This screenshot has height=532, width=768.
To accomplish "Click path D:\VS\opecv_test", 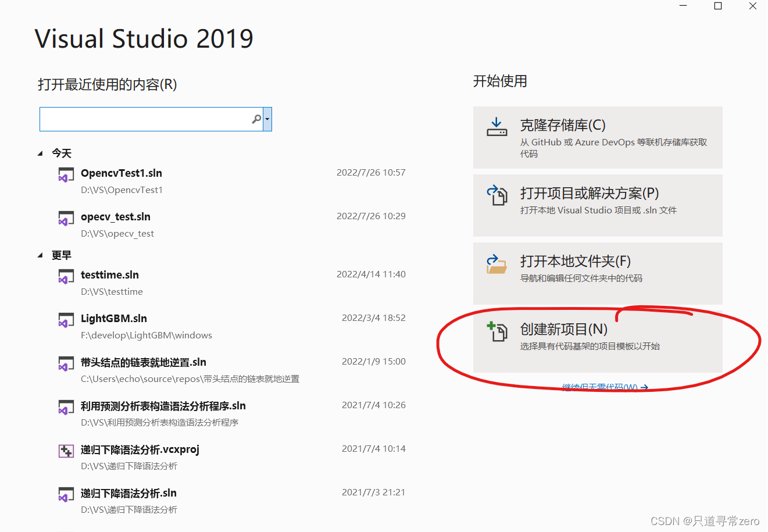I will (x=117, y=234).
